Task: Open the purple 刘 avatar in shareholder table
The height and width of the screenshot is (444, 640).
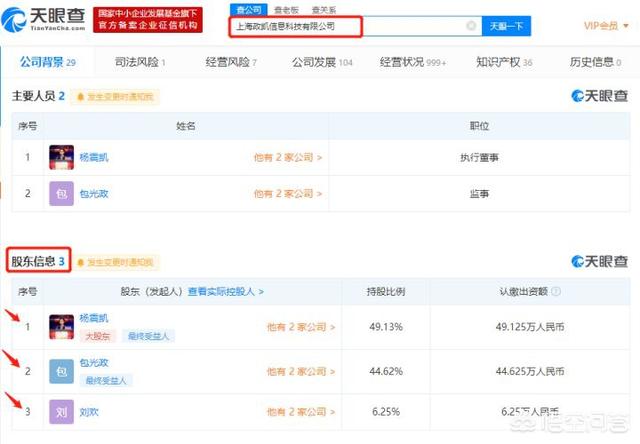Action: pyautogui.click(x=62, y=412)
